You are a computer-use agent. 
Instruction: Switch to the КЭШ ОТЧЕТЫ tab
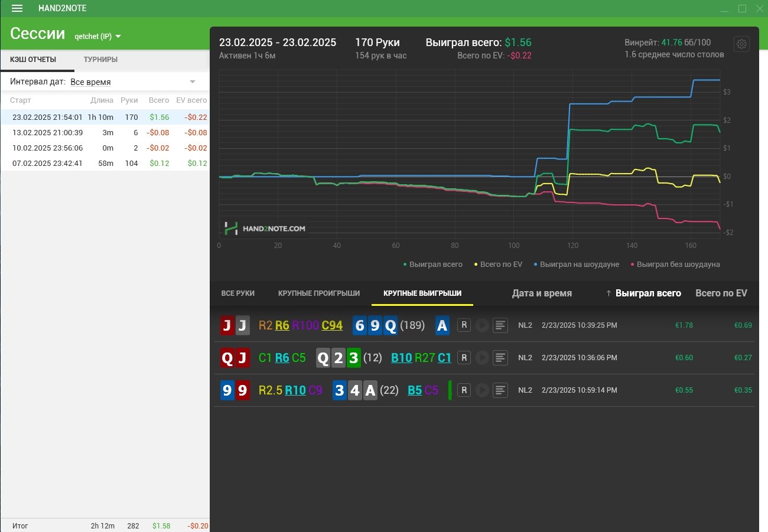(33, 60)
